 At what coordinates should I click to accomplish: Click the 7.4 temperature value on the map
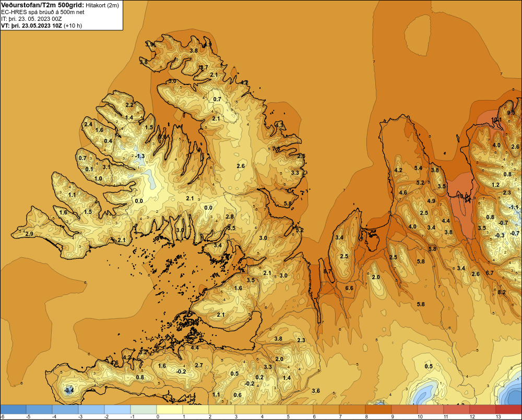click(236, 268)
